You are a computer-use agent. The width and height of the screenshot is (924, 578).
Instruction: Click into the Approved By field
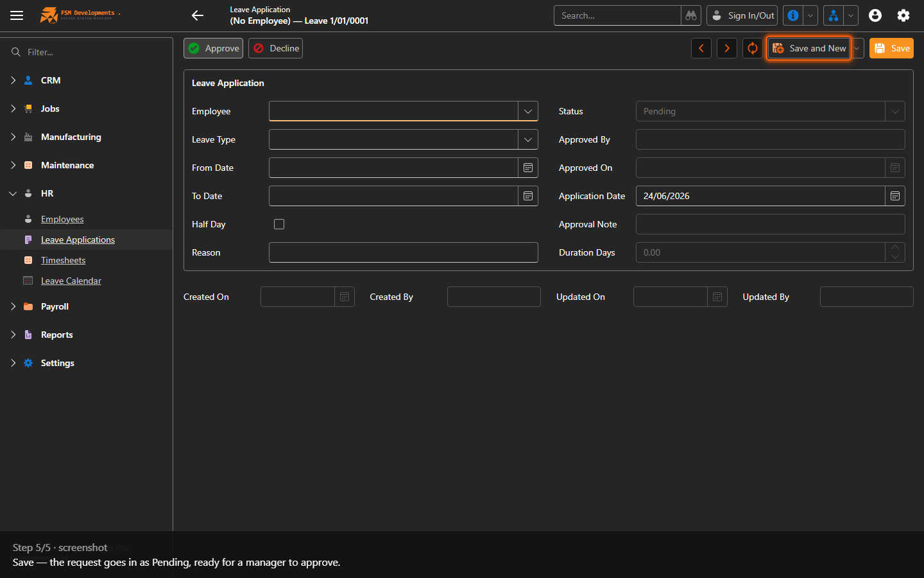click(x=771, y=139)
